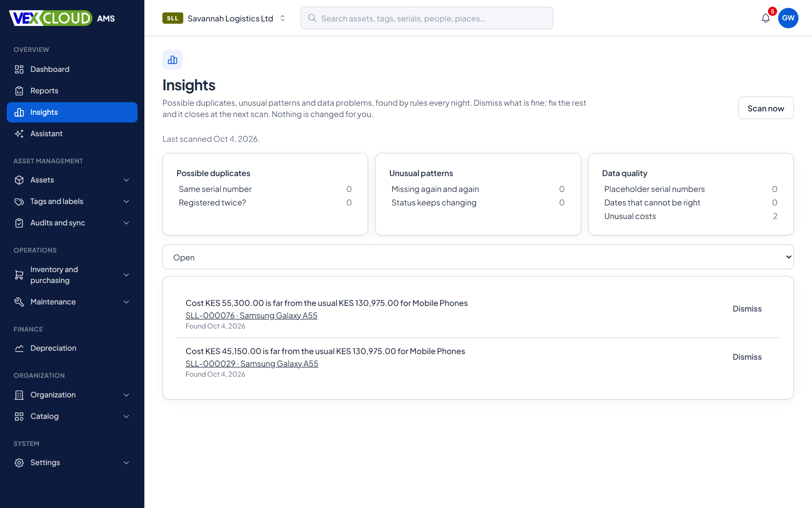
Task: Expand the Organization chevron
Action: click(126, 395)
